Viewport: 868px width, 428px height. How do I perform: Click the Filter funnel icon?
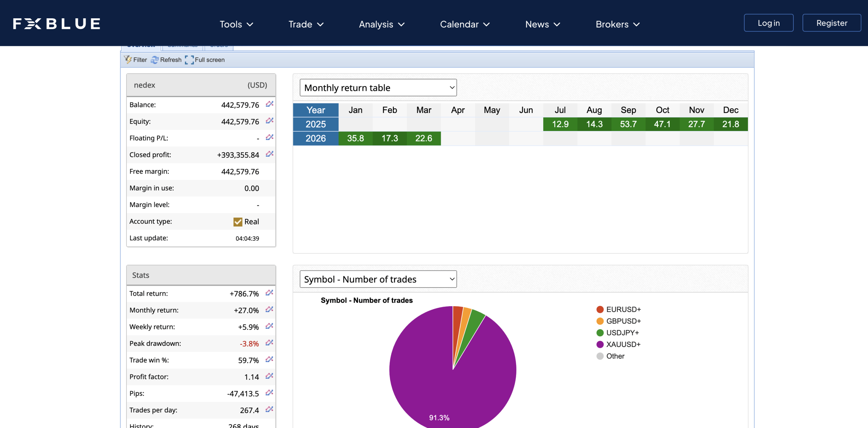[x=128, y=60]
